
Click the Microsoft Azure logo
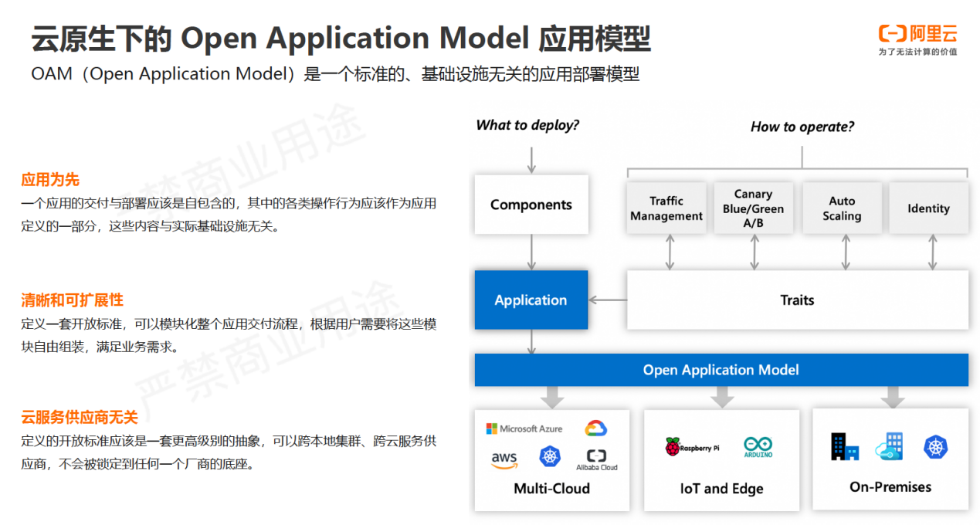pyautogui.click(x=524, y=428)
